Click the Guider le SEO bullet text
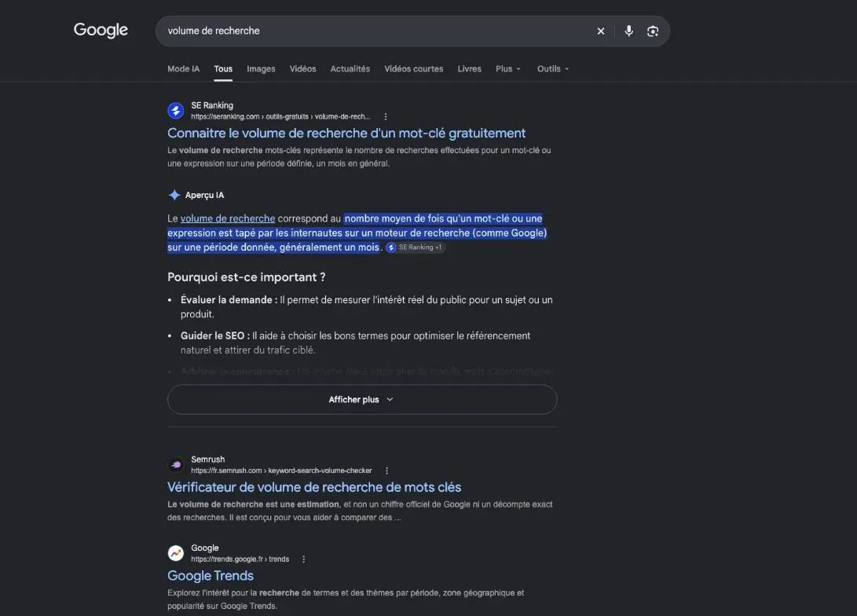The height and width of the screenshot is (616, 857). point(355,343)
